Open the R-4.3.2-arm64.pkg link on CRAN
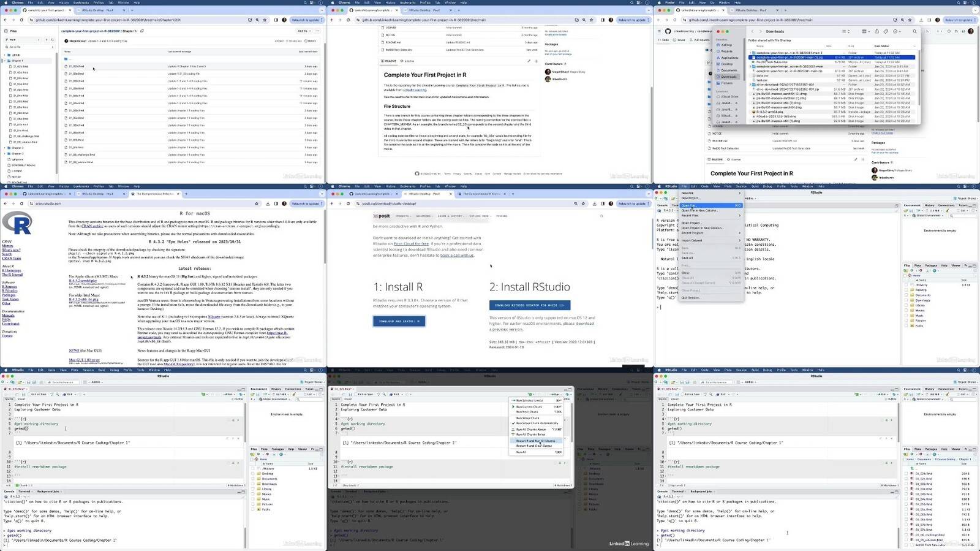The image size is (980, 551). click(83, 281)
